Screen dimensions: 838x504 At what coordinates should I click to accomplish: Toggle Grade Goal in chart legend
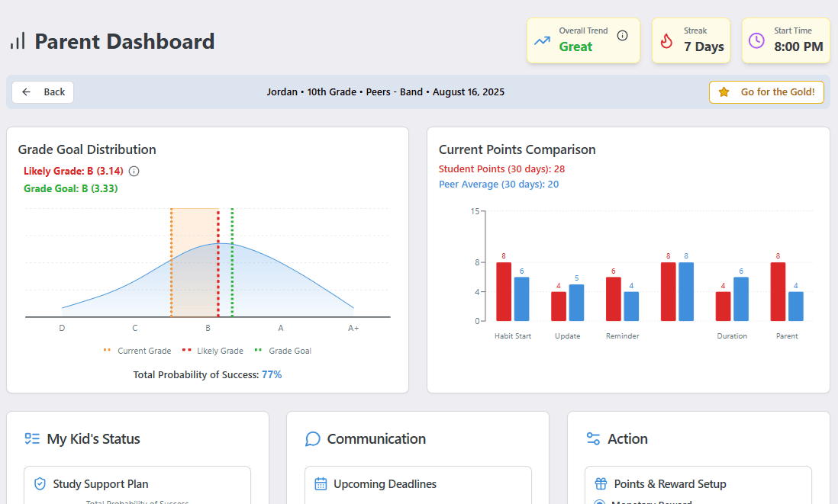pos(283,351)
